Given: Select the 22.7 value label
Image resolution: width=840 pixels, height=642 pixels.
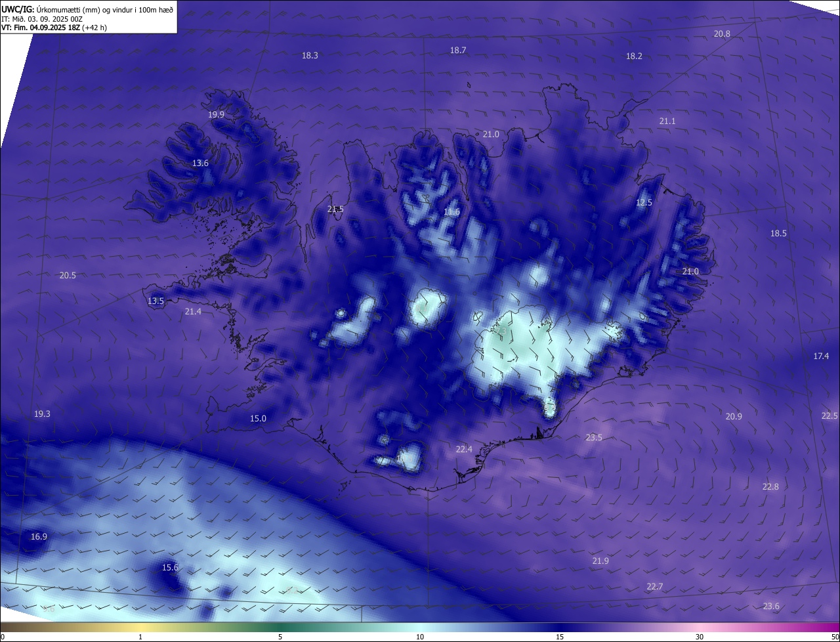Looking at the screenshot, I should coord(654,587).
